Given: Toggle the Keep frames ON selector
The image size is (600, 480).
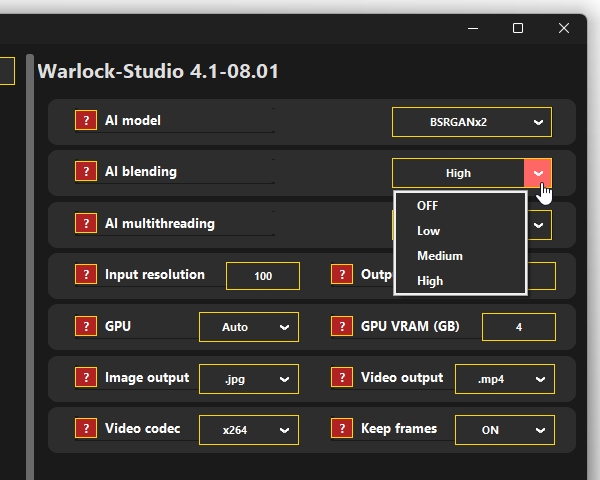Looking at the screenshot, I should [504, 430].
